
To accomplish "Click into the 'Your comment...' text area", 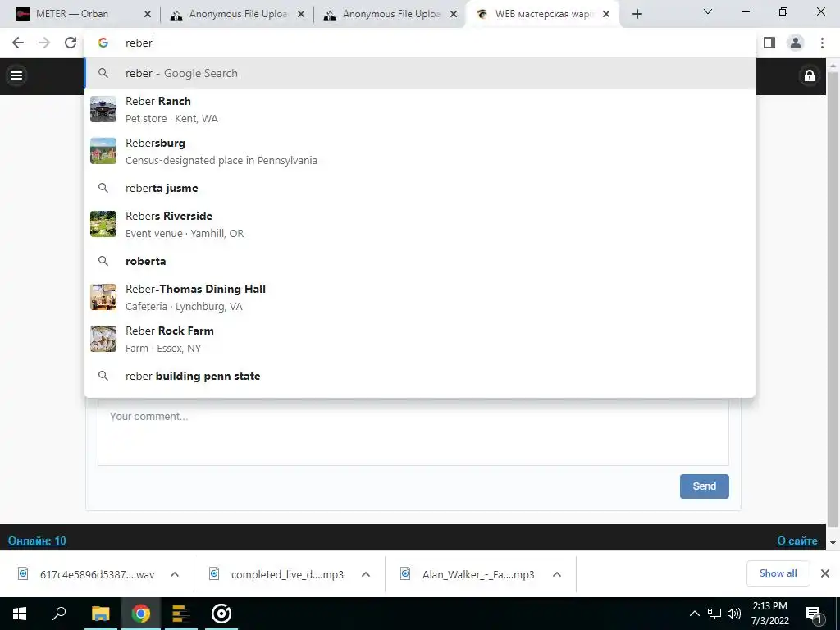I will click(413, 433).
